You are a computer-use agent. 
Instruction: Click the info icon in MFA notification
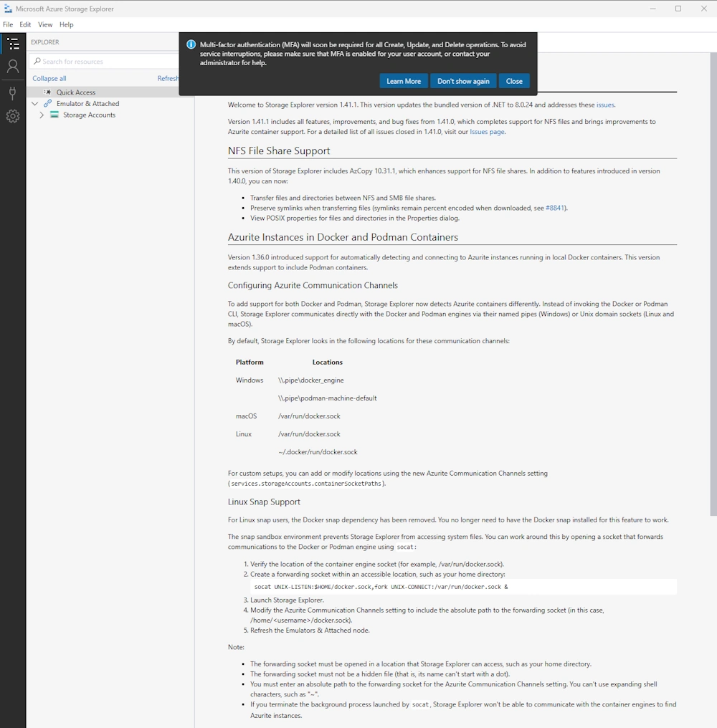pyautogui.click(x=191, y=44)
